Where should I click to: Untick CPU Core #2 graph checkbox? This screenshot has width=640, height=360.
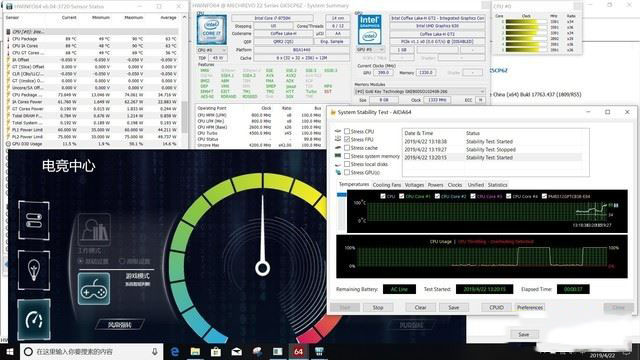click(x=437, y=196)
